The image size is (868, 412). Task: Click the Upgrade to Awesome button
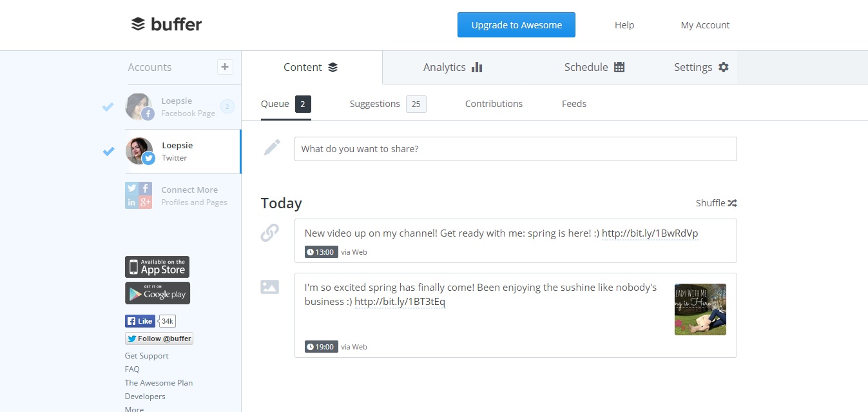pyautogui.click(x=516, y=25)
